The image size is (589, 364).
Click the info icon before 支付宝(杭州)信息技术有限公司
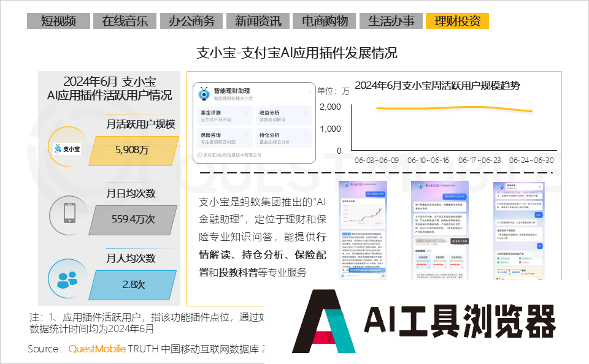199,155
